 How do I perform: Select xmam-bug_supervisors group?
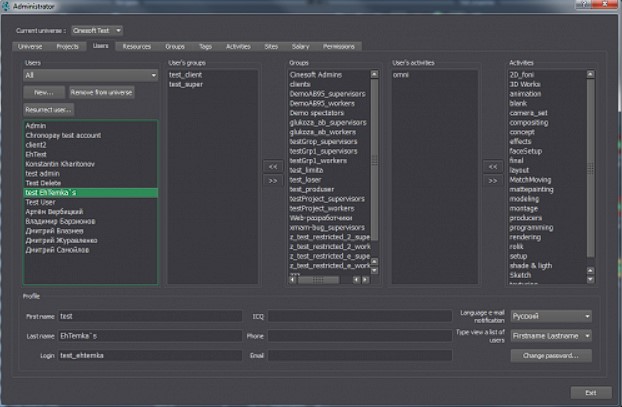pos(329,227)
